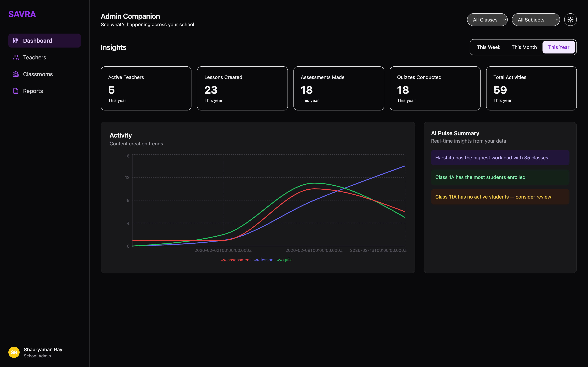The image size is (588, 367).
Task: Toggle light mode with sun icon
Action: pos(570,20)
